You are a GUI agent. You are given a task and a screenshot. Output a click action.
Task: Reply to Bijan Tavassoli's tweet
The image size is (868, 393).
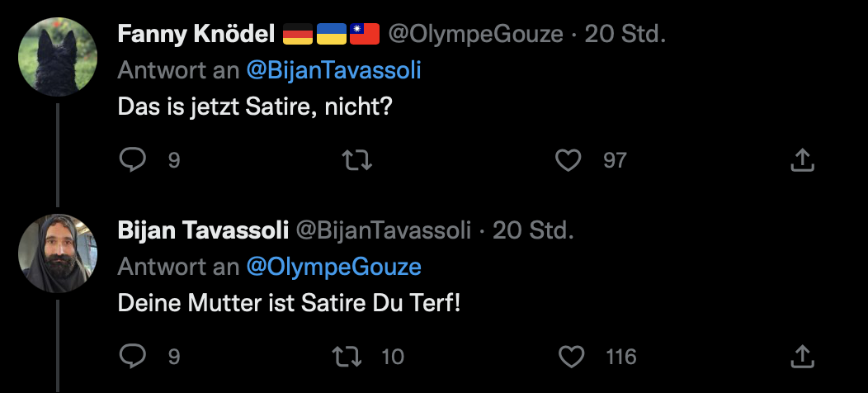132,357
